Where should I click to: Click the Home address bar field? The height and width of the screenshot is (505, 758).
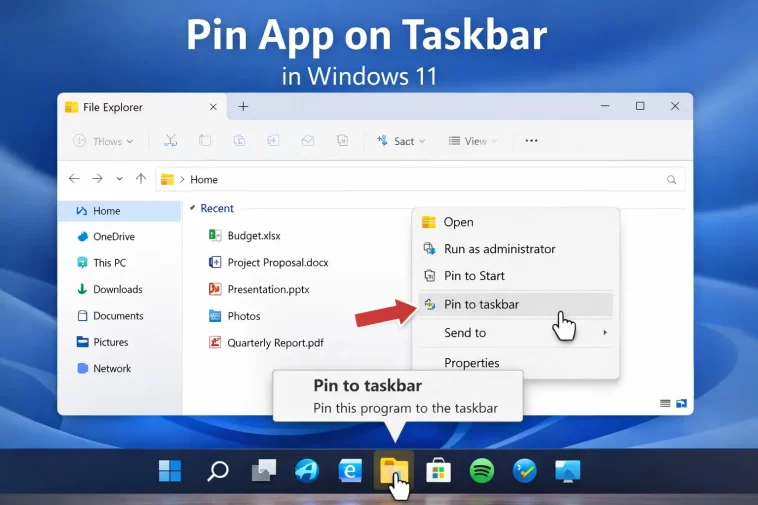coord(420,179)
